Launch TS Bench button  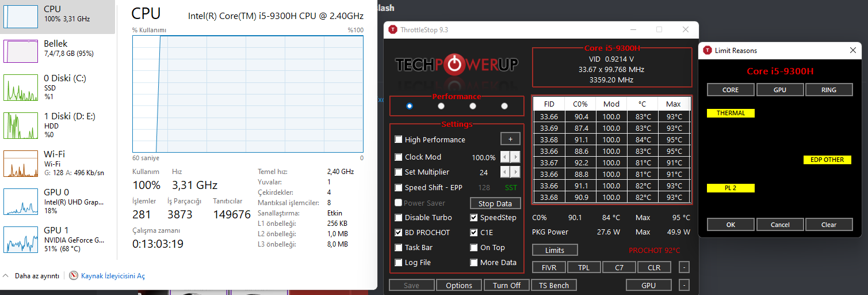(x=554, y=285)
